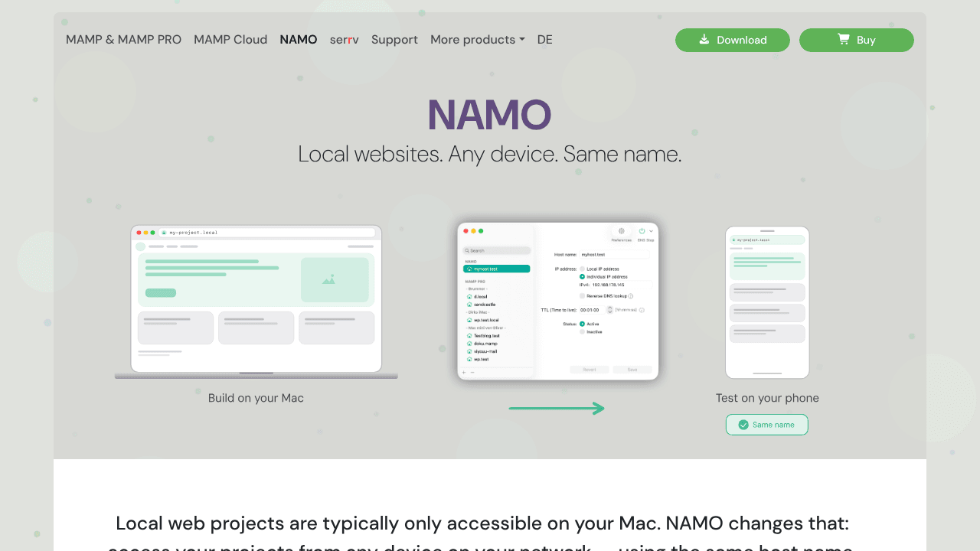Click the Revert button
The width and height of the screenshot is (980, 551).
point(590,370)
